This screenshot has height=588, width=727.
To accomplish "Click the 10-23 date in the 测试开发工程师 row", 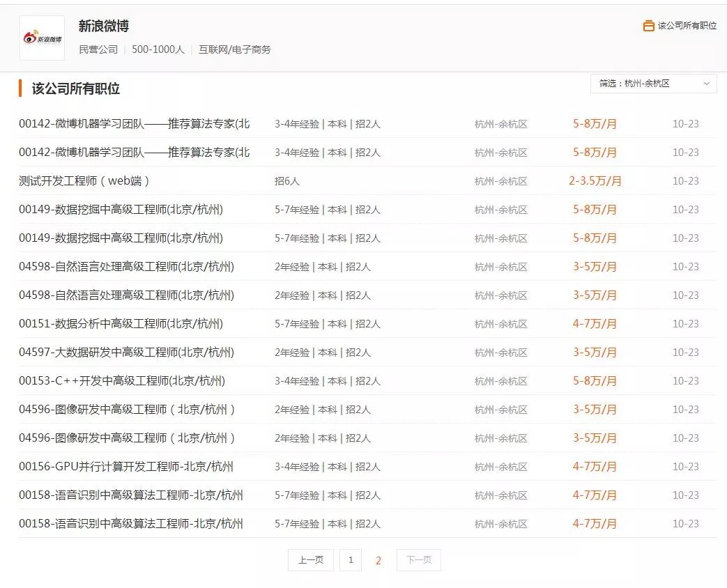I will point(686,181).
